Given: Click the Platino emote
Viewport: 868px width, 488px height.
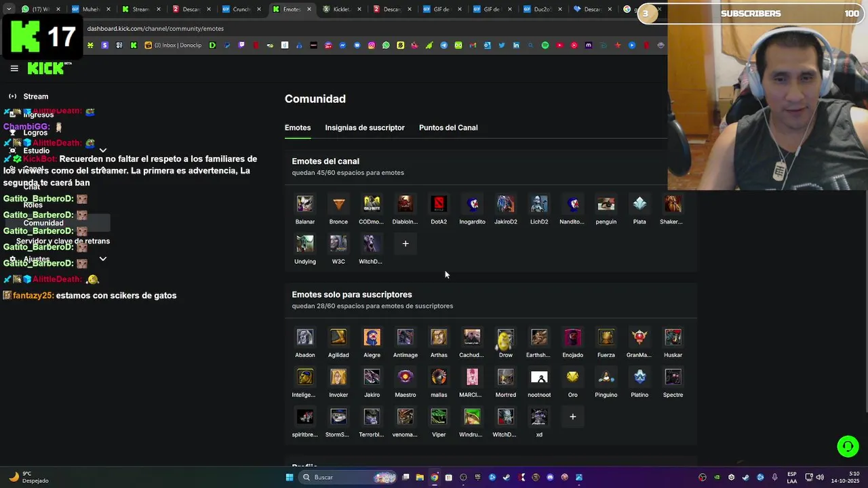Looking at the screenshot, I should click(x=639, y=377).
